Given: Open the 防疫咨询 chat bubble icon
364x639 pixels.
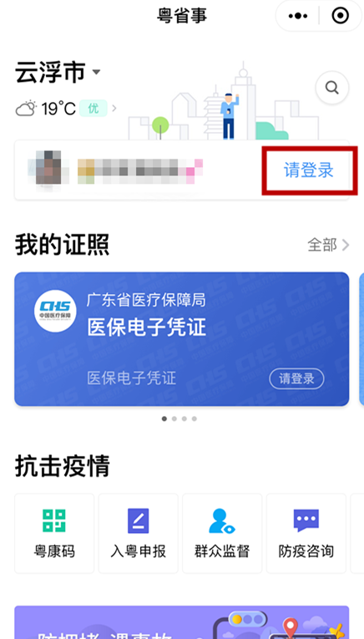Looking at the screenshot, I should pyautogui.click(x=306, y=520).
